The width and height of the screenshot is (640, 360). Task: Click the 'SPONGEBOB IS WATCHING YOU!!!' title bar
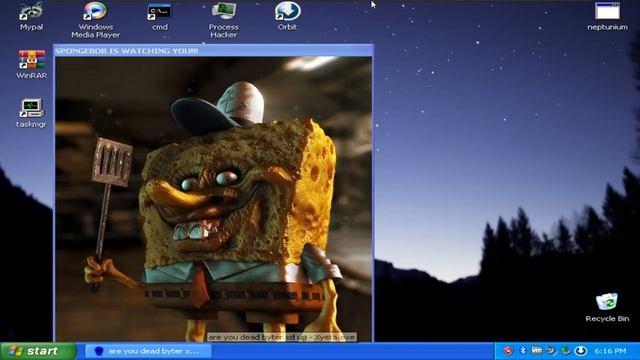tap(213, 51)
